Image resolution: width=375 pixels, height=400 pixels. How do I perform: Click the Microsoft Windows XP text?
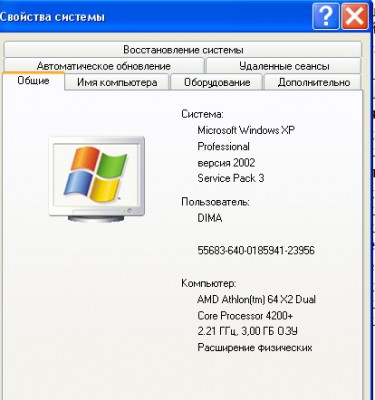246,130
